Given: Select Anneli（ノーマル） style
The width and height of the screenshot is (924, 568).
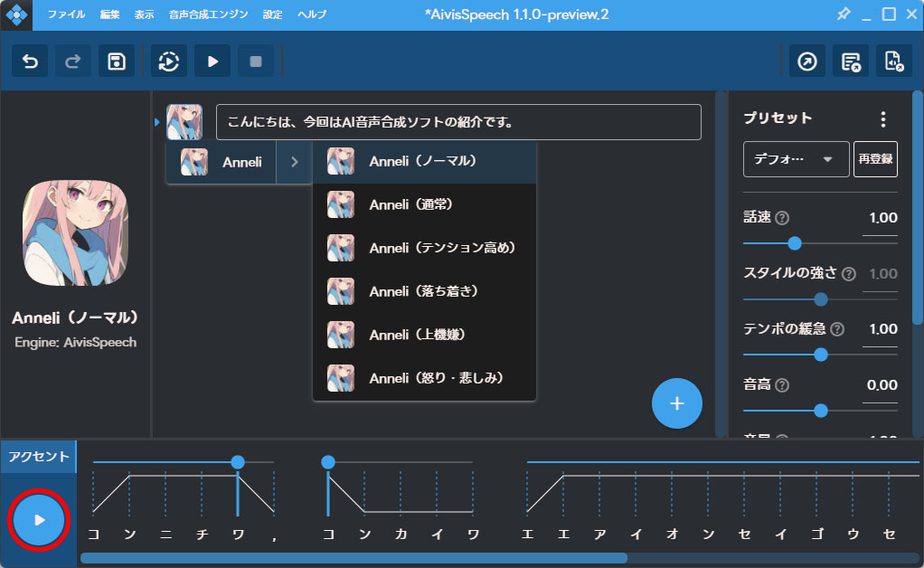Looking at the screenshot, I should (424, 161).
